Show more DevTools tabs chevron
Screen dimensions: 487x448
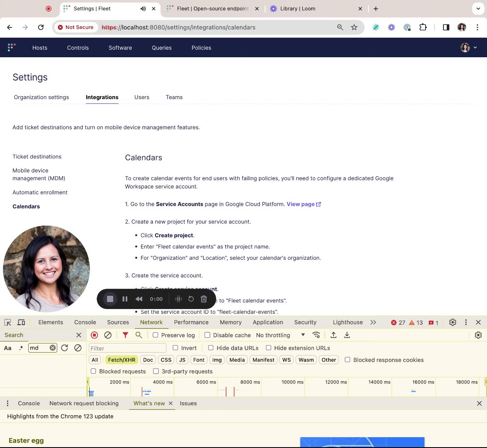(373, 322)
